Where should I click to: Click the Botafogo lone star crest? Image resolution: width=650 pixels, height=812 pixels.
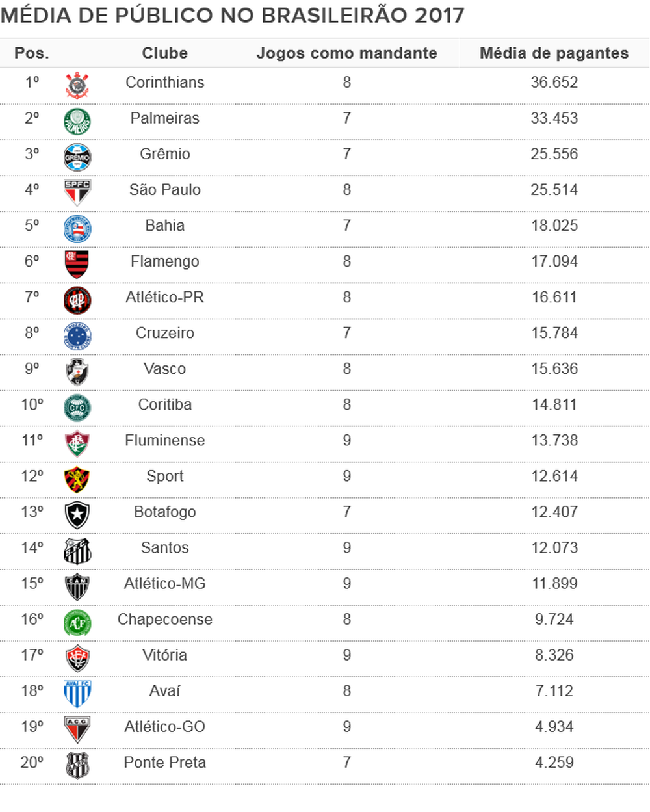(x=77, y=515)
